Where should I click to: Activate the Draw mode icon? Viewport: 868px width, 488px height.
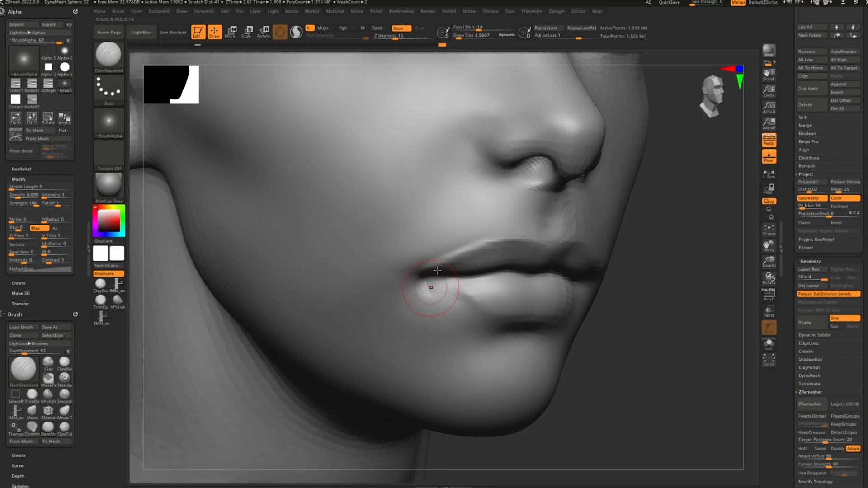214,32
